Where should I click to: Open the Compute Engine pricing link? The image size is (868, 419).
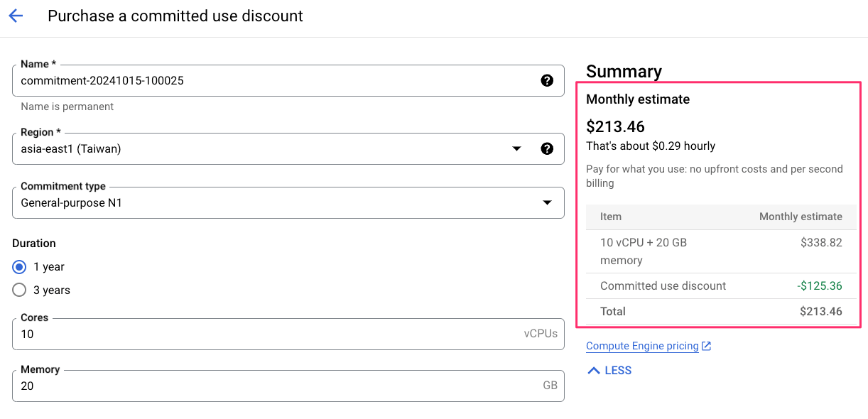(642, 347)
